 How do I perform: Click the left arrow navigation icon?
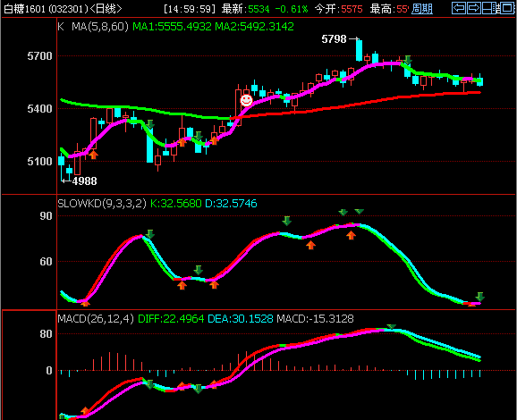tap(459, 8)
